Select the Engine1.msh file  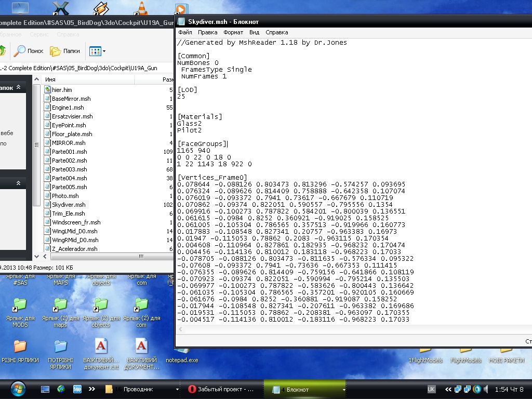pos(68,108)
